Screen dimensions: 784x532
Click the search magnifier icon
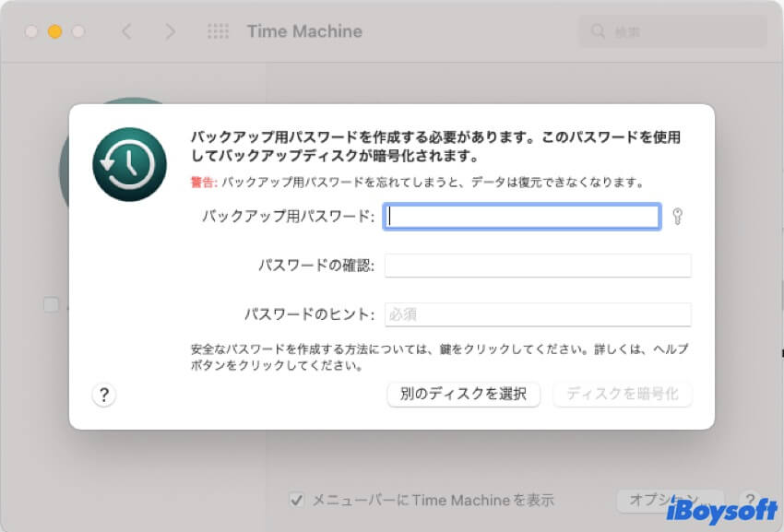(596, 30)
